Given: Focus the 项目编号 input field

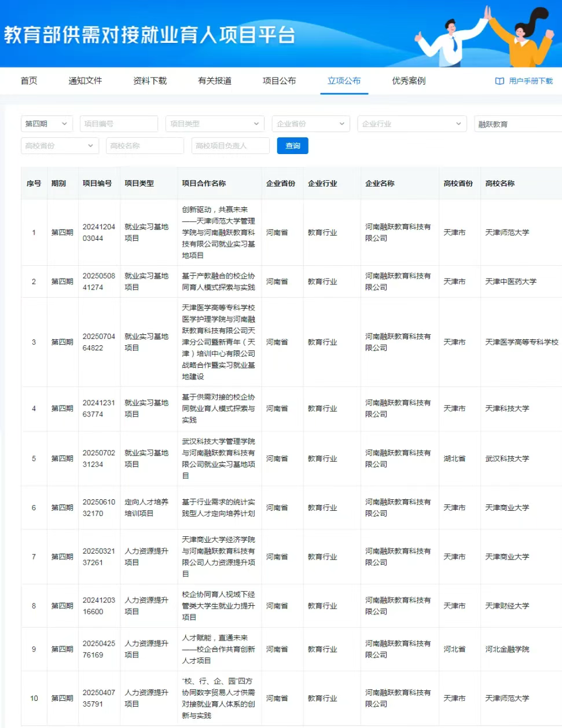Looking at the screenshot, I should coord(119,124).
